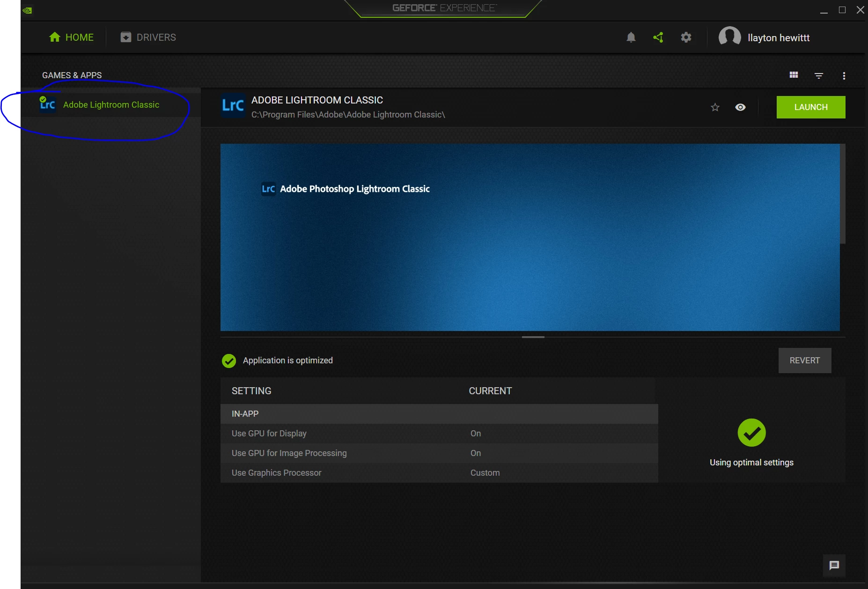
Task: Click the Lightroom Classic banner image
Action: point(530,237)
